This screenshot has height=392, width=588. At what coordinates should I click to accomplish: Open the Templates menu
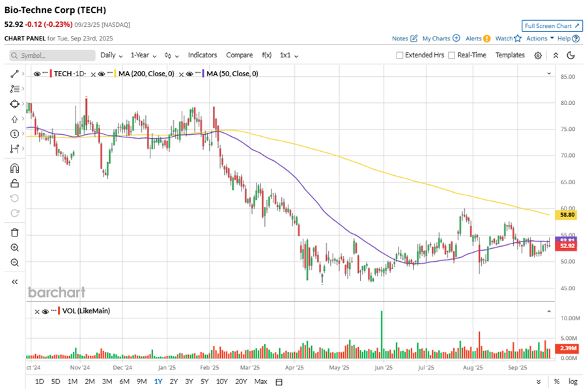pos(510,55)
